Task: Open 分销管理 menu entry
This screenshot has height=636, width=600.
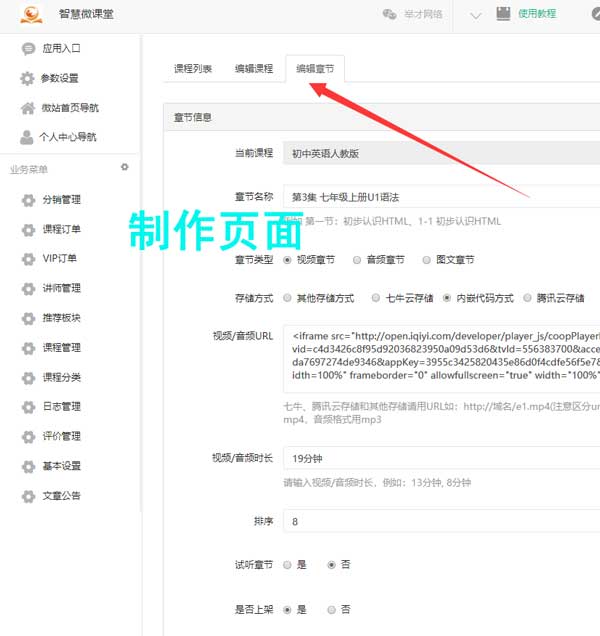Action: (x=62, y=200)
